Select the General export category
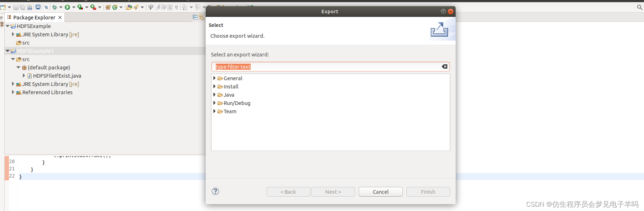Screen dimensions: 644x211 pyautogui.click(x=233, y=78)
